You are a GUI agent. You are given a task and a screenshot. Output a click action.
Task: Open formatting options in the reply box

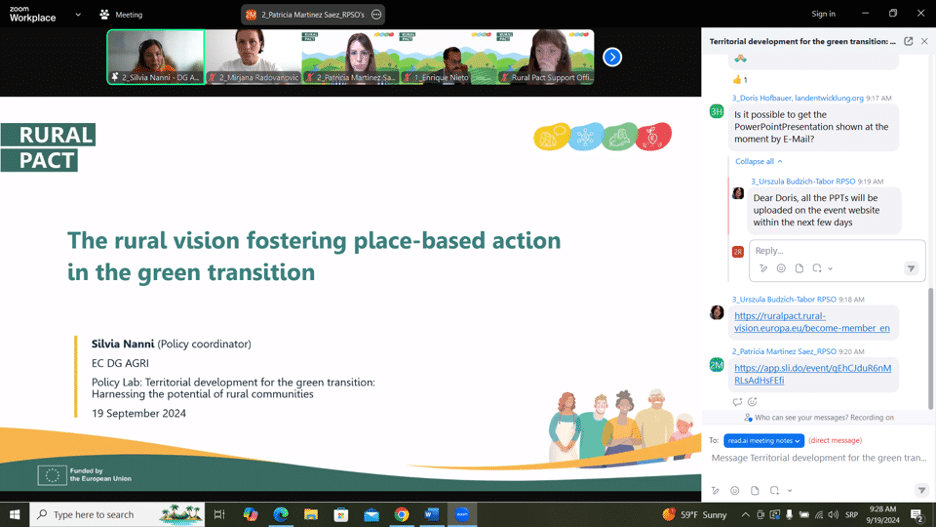click(x=763, y=268)
